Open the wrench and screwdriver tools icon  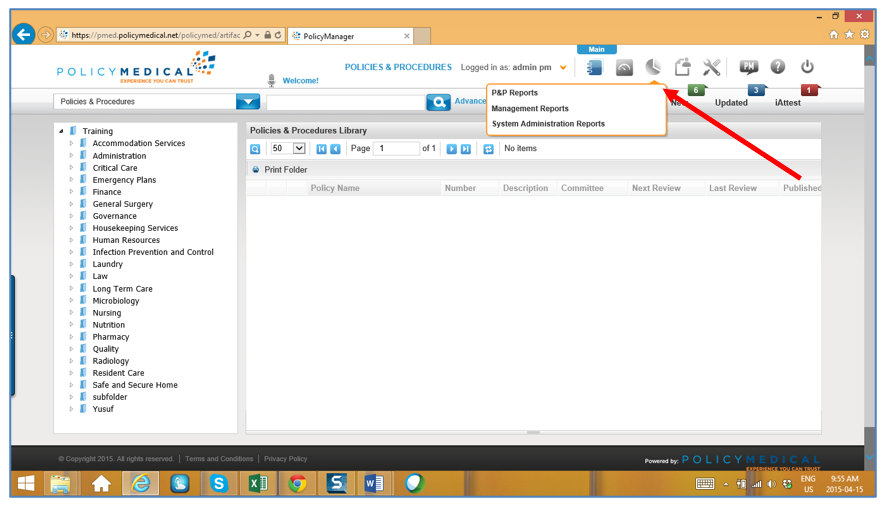pyautogui.click(x=711, y=68)
